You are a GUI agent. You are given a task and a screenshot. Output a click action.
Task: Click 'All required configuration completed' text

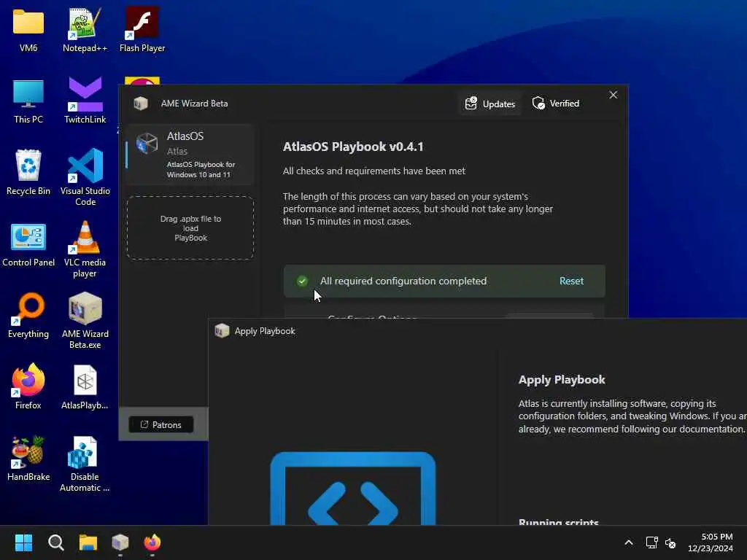point(403,281)
